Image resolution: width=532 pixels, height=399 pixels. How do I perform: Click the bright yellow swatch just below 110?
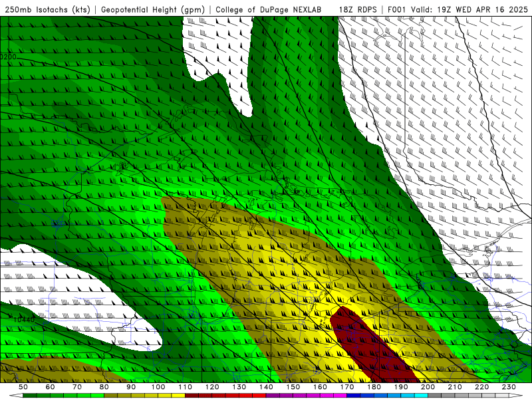click(178, 396)
